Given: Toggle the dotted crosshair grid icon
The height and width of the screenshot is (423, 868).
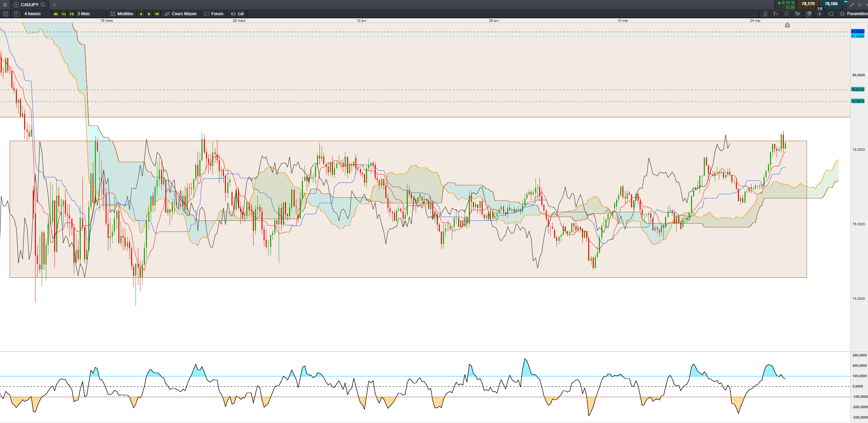Looking at the screenshot, I should 786,14.
